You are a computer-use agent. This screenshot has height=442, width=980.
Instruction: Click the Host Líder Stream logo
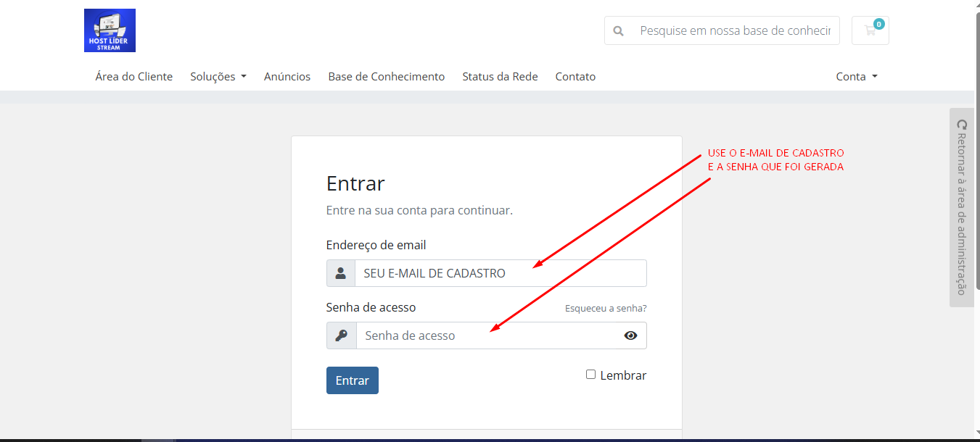[x=110, y=30]
